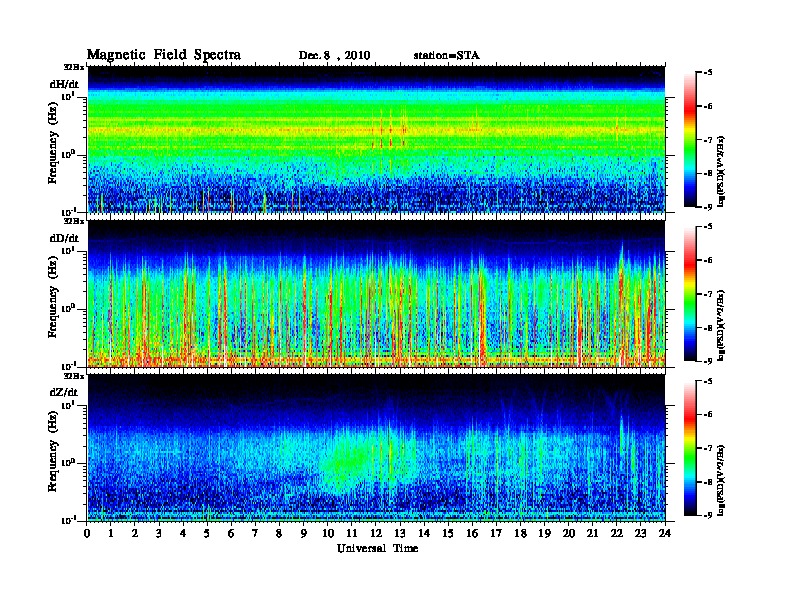Image resolution: width=792 pixels, height=612 pixels.
Task: Click the "32Hz" label above the dZ/dt panel
Action: [x=74, y=376]
